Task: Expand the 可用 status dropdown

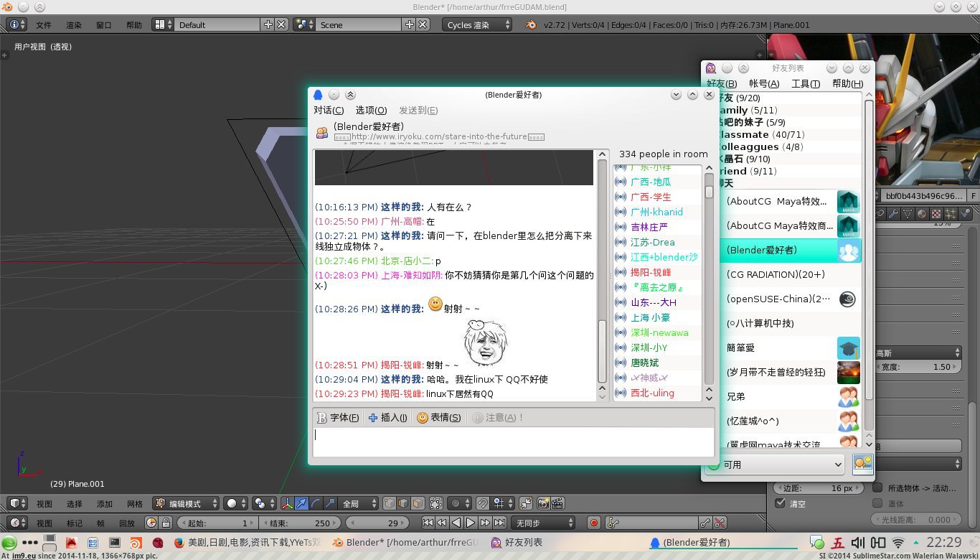Action: pyautogui.click(x=776, y=465)
